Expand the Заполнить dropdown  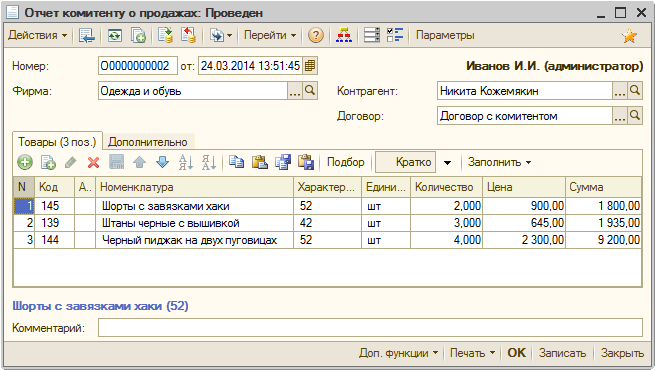click(499, 162)
